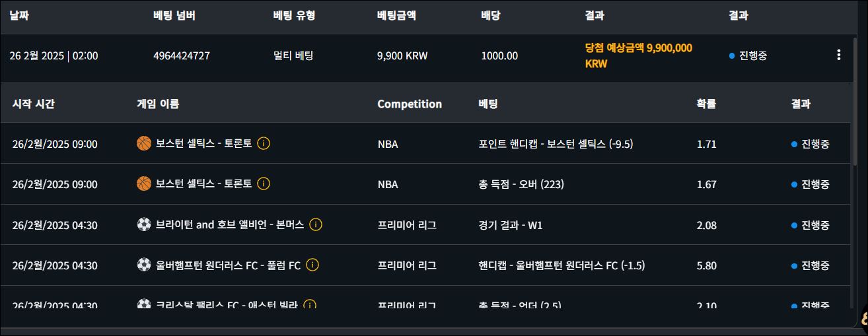Click the multi-bet 진행중 status indicator
The image size is (868, 336).
click(748, 56)
